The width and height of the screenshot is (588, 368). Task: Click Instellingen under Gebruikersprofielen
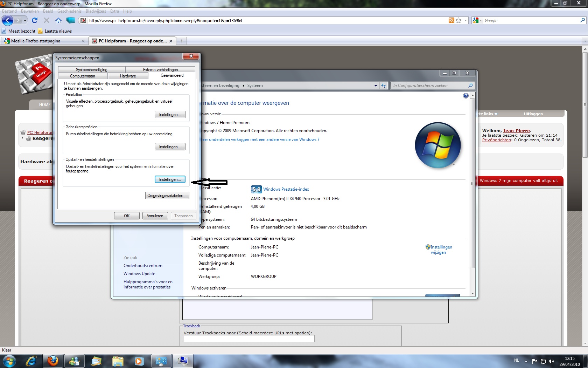tap(170, 147)
